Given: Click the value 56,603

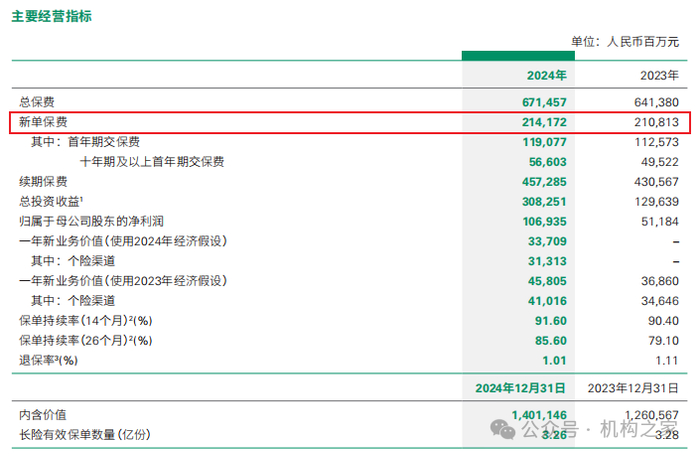Looking at the screenshot, I should click(548, 162).
